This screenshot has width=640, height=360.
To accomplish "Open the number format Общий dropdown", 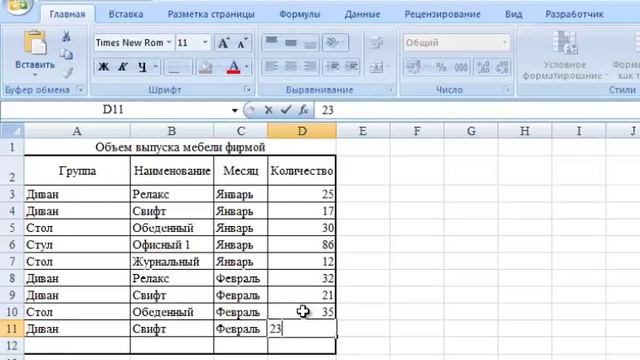I will 504,42.
